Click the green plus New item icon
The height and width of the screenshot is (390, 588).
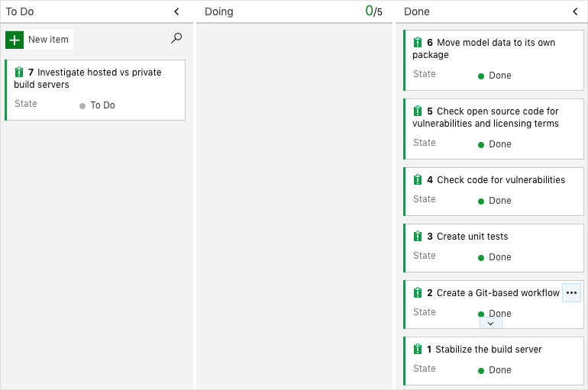[x=15, y=40]
